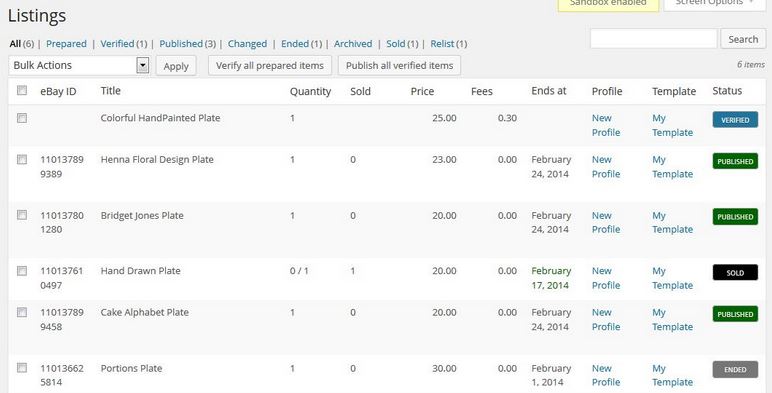Open New Profile link for Bridget Jones Plate
The height and width of the screenshot is (393, 772).
coord(606,223)
